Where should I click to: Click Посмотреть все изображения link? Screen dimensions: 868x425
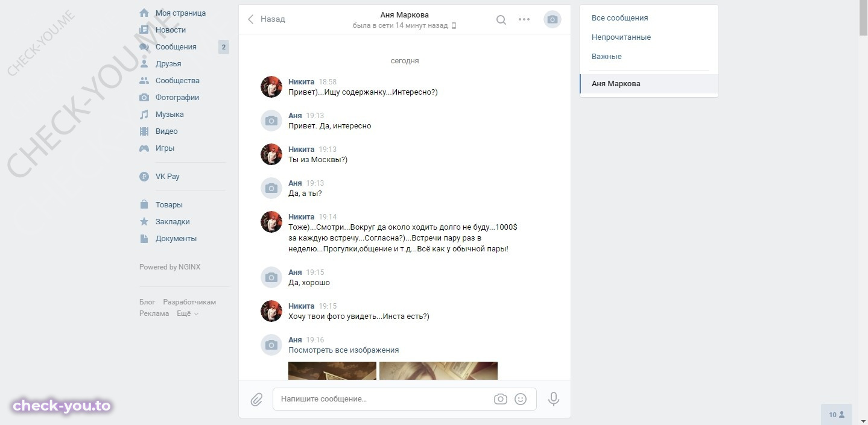[x=343, y=350]
